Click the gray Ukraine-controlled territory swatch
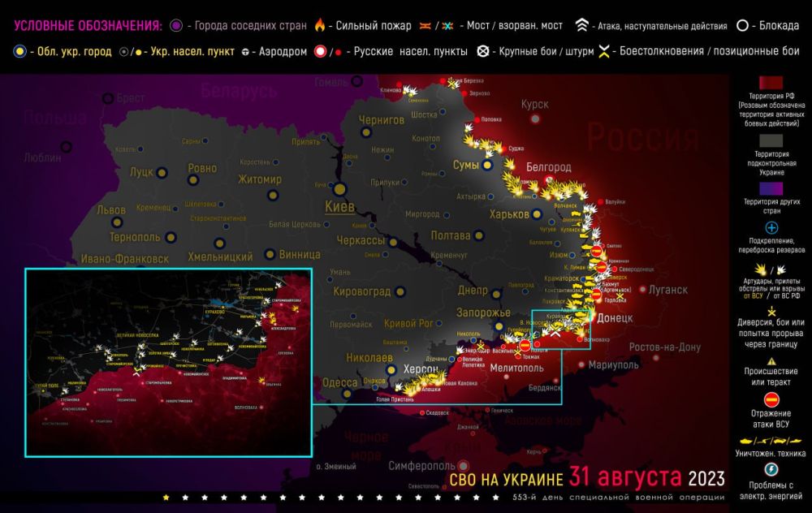 tap(771, 140)
